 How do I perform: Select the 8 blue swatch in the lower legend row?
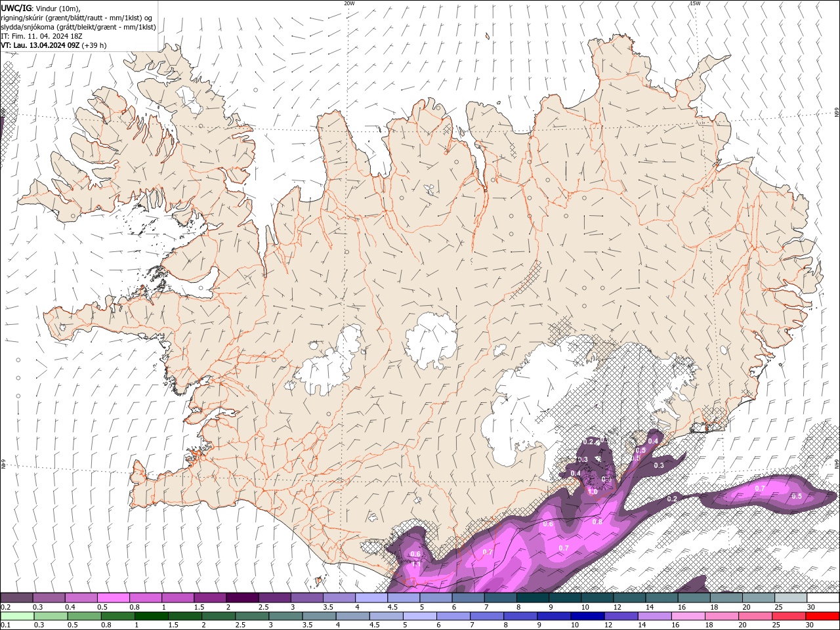tap(520, 616)
